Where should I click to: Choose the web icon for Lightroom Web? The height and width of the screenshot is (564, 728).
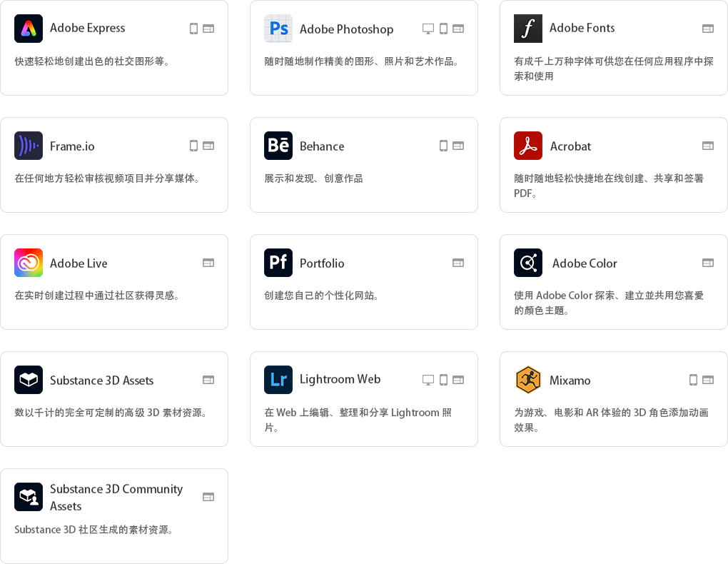tap(458, 380)
